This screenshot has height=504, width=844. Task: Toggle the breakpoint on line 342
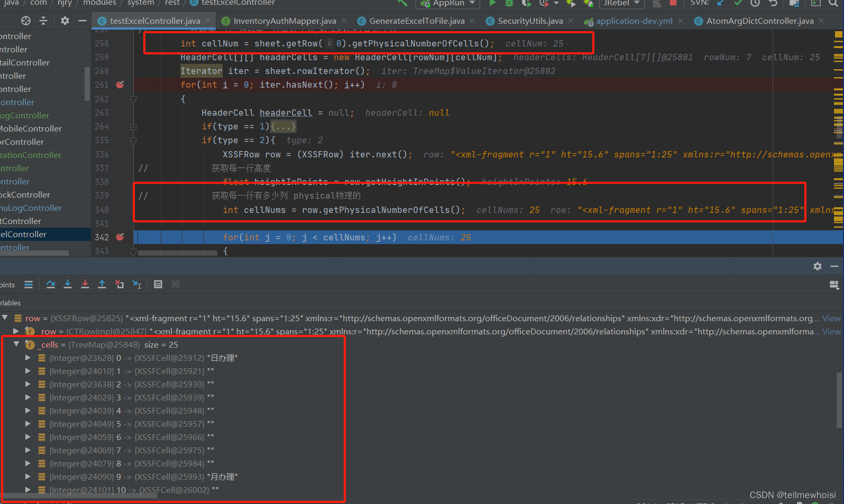tap(120, 237)
